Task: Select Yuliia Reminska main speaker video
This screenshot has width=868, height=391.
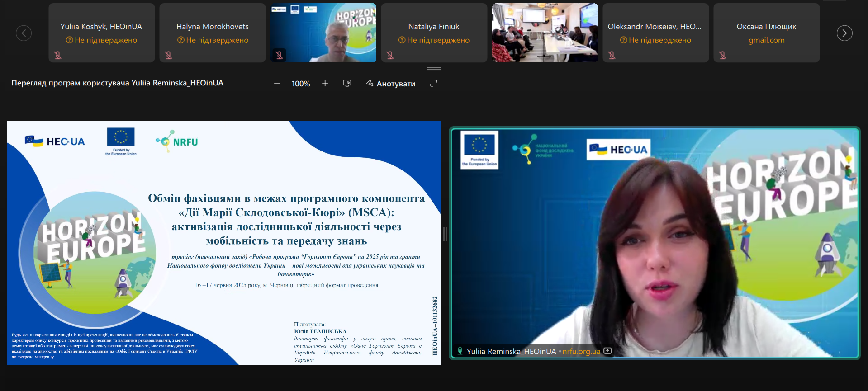Action: (655, 243)
